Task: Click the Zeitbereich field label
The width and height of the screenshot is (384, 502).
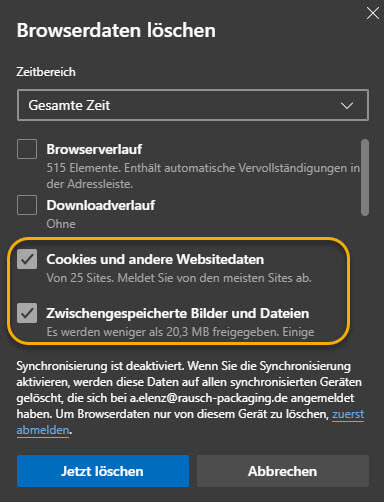Action: click(46, 72)
